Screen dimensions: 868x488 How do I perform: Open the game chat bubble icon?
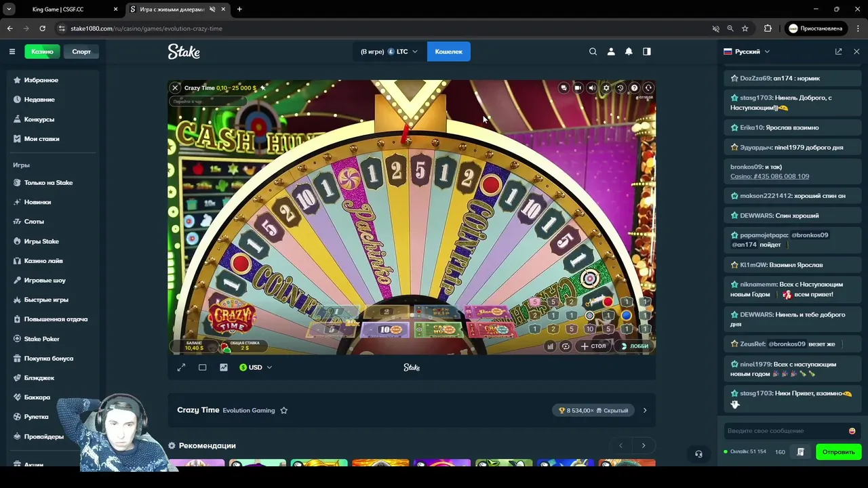(x=564, y=87)
